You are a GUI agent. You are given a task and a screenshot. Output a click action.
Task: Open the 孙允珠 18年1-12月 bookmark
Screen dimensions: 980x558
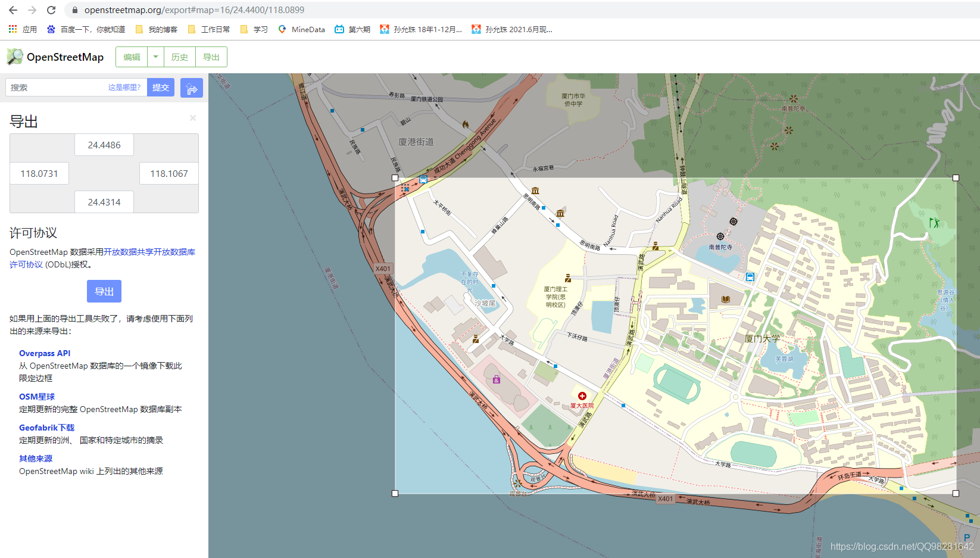click(x=421, y=29)
